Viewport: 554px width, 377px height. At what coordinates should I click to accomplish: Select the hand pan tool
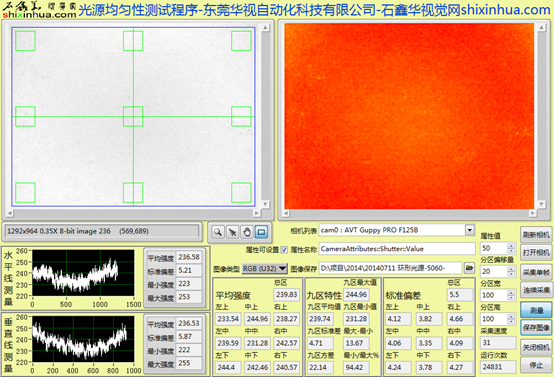click(x=247, y=232)
